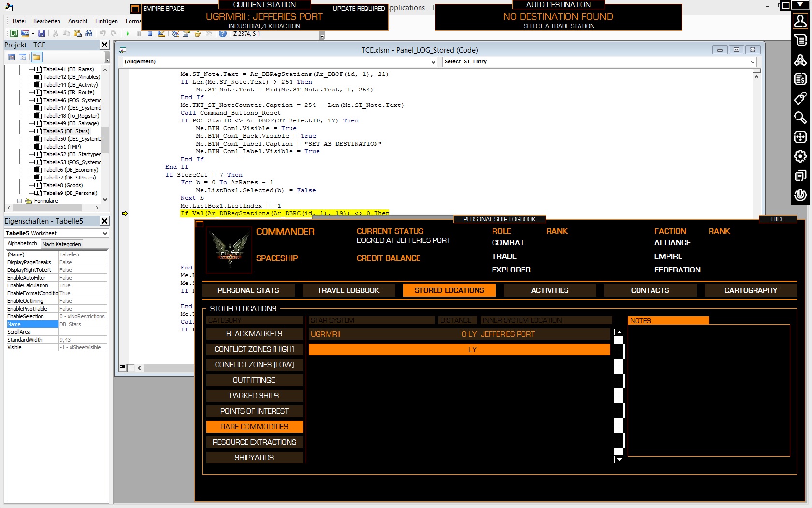Open the CARTOGRAPHY tab
Viewport: 812px width, 508px height.
(x=751, y=290)
